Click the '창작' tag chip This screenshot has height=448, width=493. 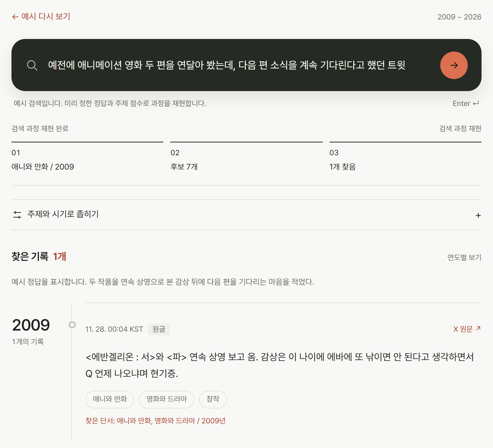click(x=213, y=399)
